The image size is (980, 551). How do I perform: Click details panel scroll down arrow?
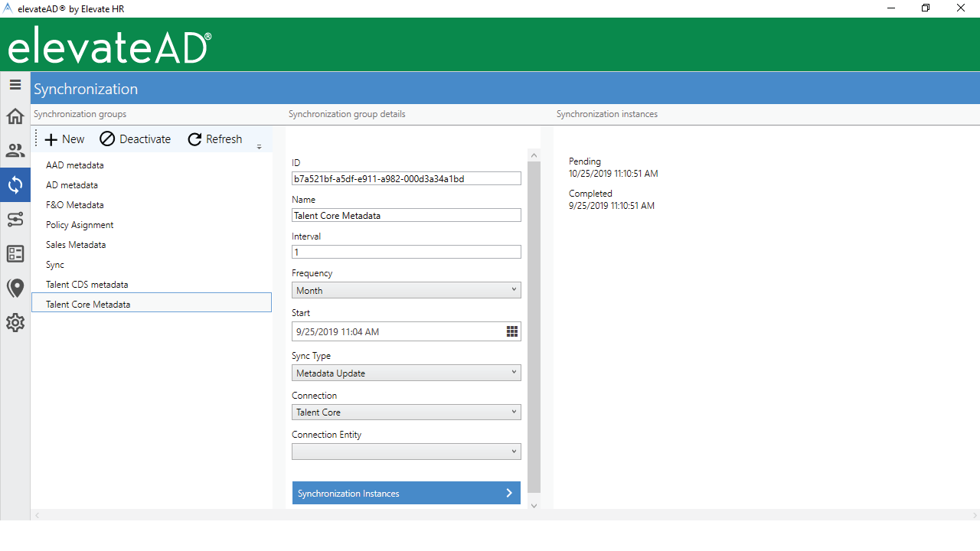coord(534,504)
